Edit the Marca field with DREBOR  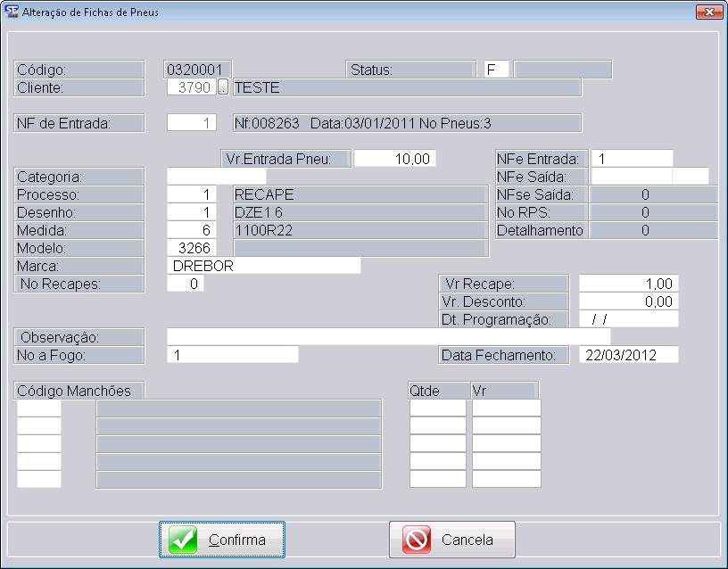pos(263,266)
